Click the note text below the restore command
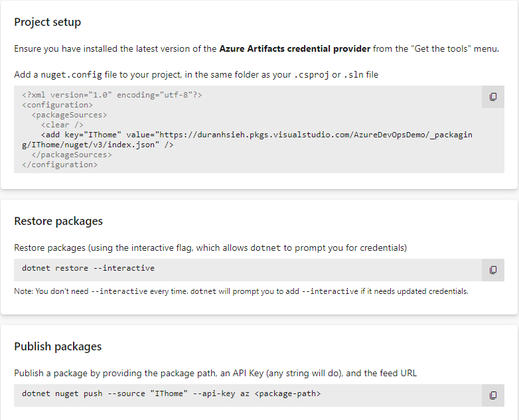519x420 pixels. [x=241, y=291]
